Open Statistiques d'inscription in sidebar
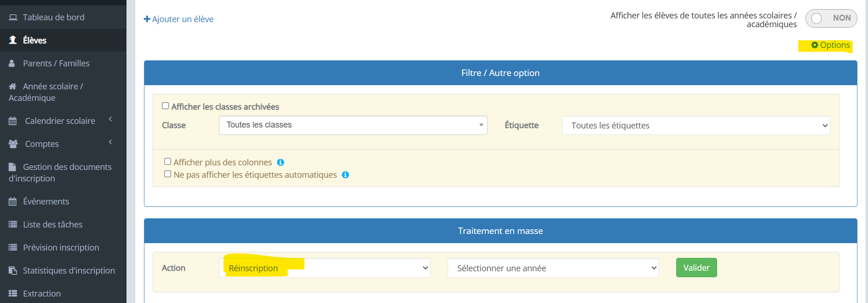Image resolution: width=868 pixels, height=303 pixels. tap(69, 271)
